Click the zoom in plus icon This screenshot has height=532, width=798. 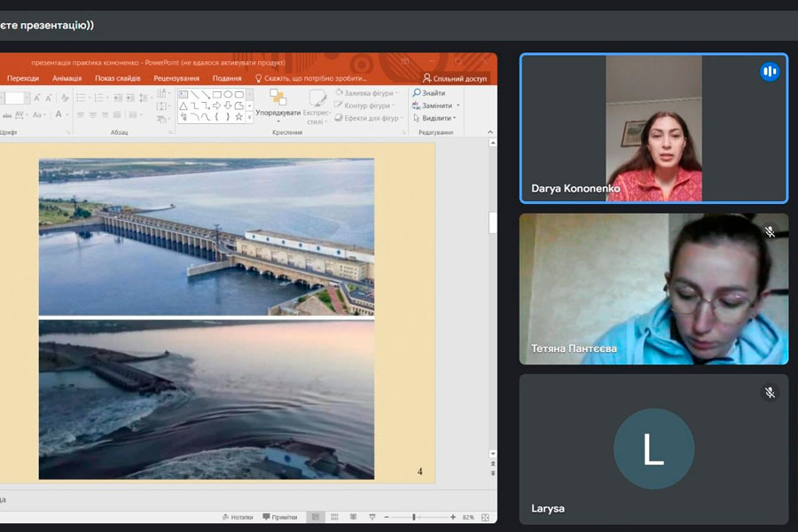pyautogui.click(x=453, y=517)
